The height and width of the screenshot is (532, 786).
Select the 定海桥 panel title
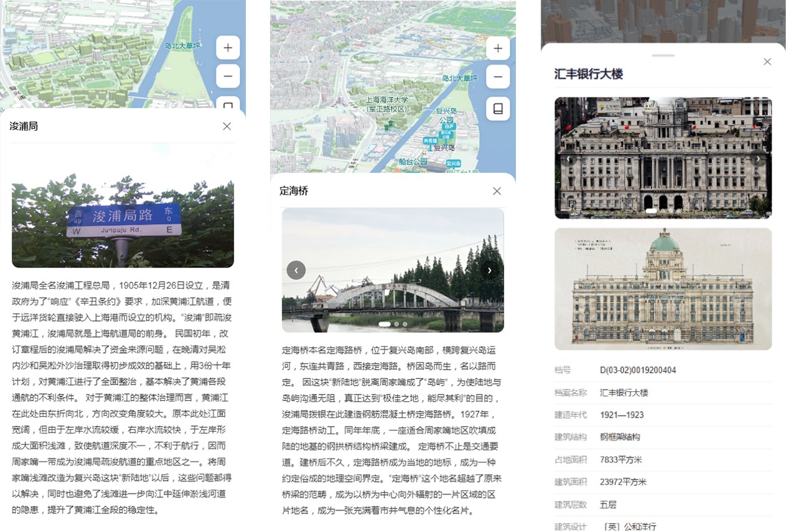pos(294,191)
